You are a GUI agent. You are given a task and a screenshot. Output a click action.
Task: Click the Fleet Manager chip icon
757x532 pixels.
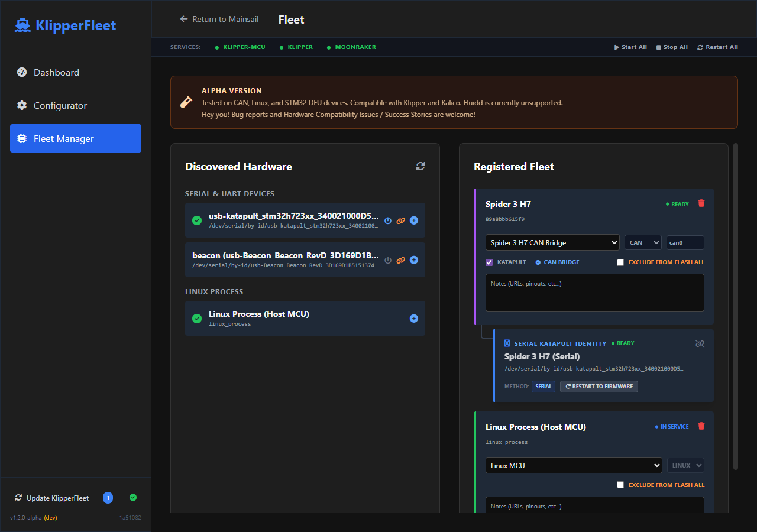click(x=22, y=138)
